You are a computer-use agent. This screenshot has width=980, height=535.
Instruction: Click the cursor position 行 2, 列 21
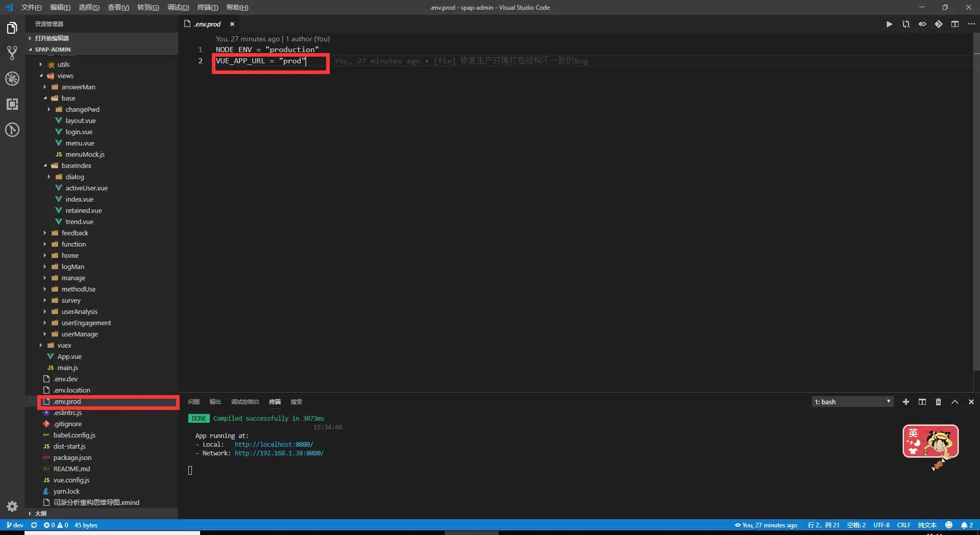[823, 525]
